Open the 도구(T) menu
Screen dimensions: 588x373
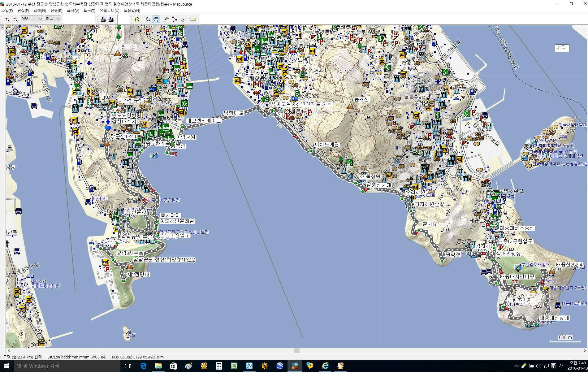pyautogui.click(x=89, y=11)
